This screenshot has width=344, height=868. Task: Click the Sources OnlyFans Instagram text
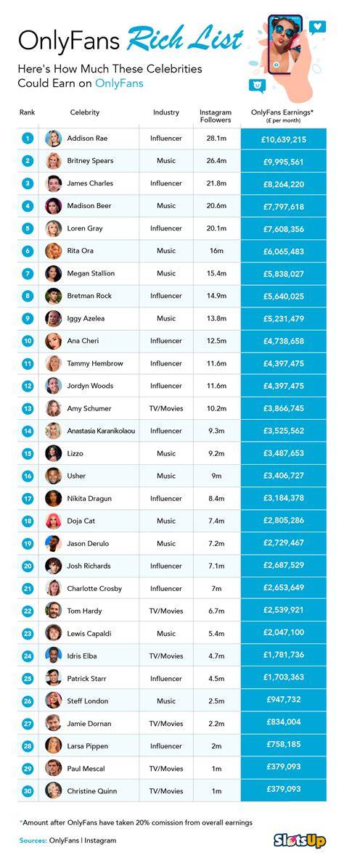[68, 840]
